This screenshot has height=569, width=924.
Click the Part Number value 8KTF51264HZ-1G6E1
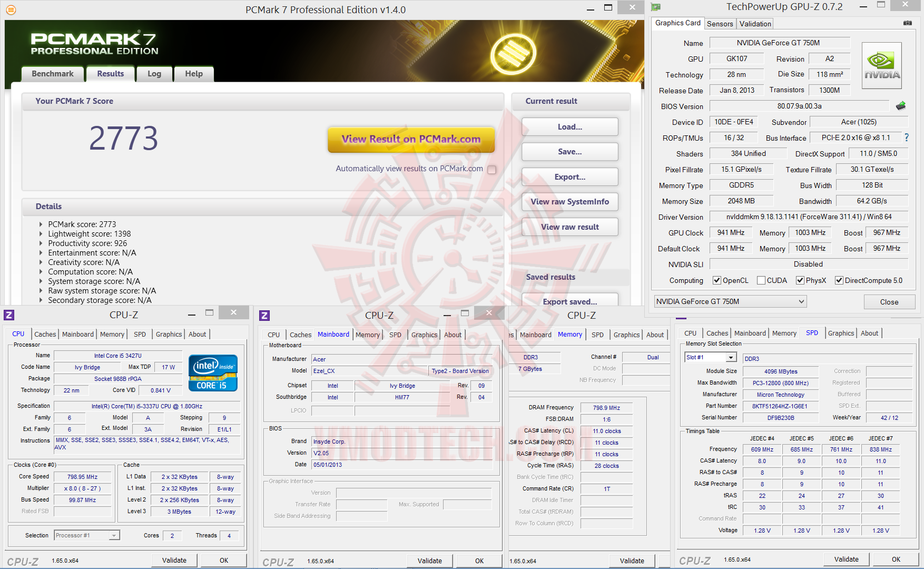click(x=780, y=406)
